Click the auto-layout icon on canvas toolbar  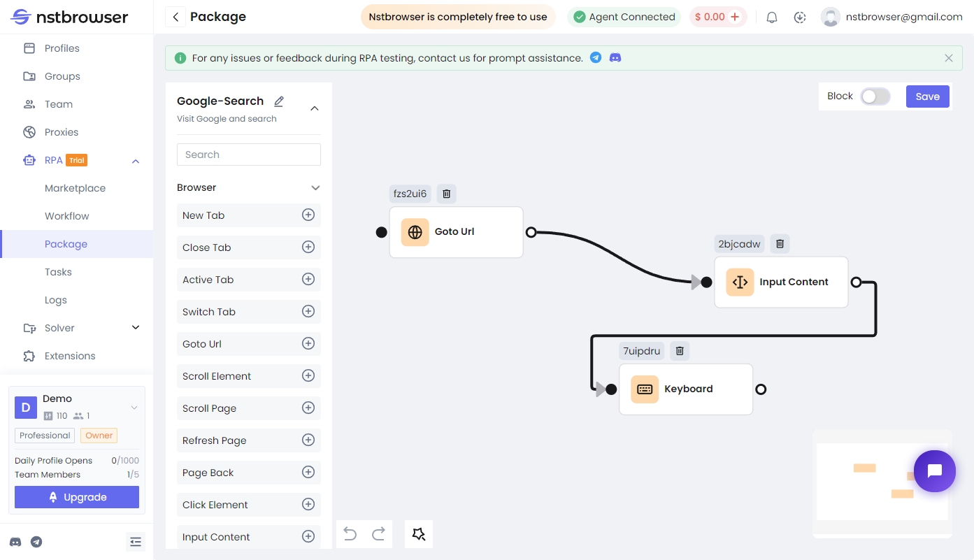click(x=419, y=534)
